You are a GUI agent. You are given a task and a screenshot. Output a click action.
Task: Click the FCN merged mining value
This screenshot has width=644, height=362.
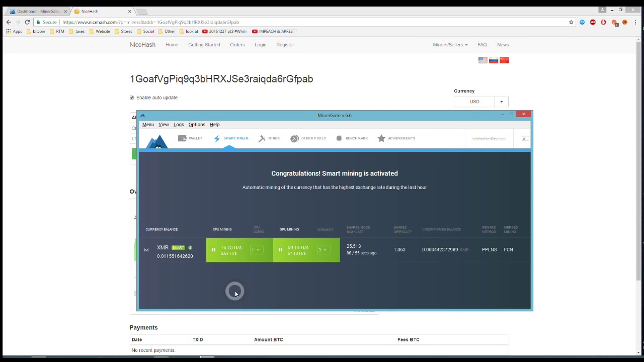coord(508,250)
